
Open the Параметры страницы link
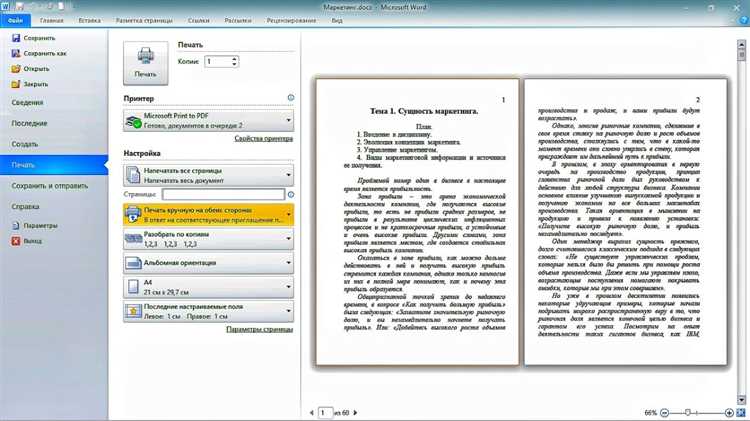[x=259, y=329]
